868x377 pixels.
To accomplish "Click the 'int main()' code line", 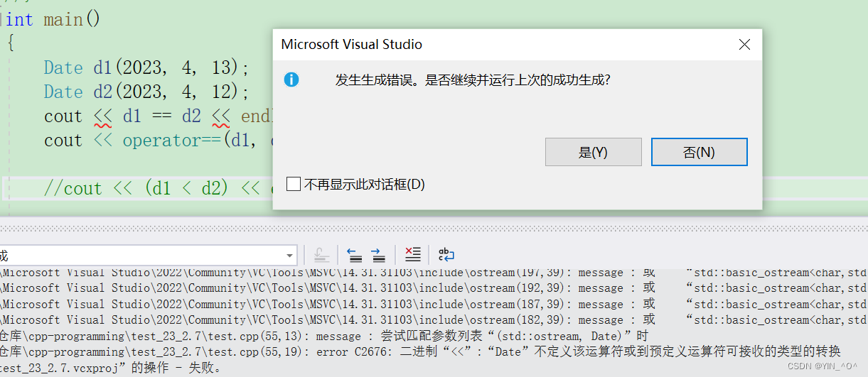I will click(x=53, y=20).
